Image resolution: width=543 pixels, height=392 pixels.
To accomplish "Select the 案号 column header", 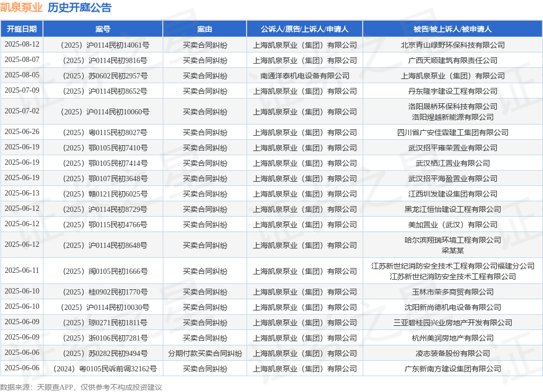I will (x=103, y=29).
